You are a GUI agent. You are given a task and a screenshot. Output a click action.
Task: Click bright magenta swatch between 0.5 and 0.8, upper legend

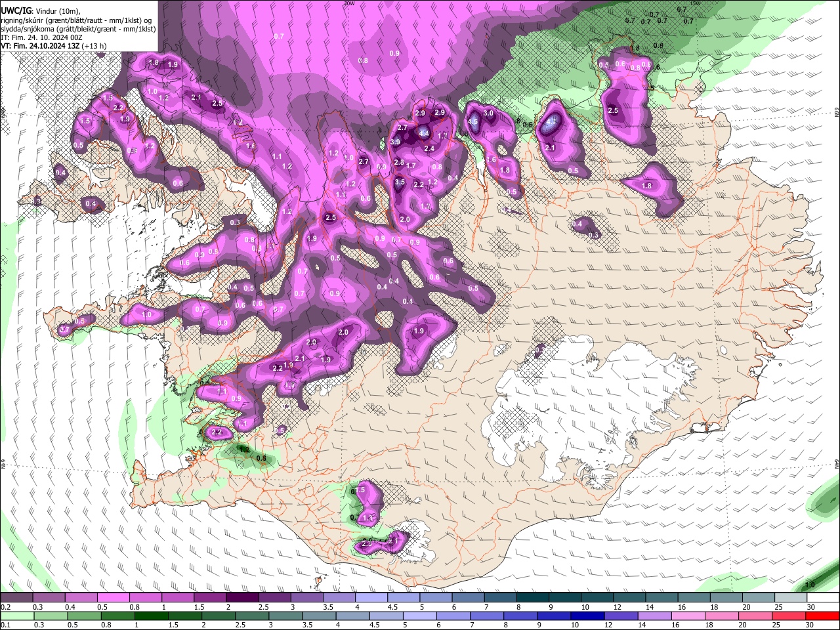point(114,598)
